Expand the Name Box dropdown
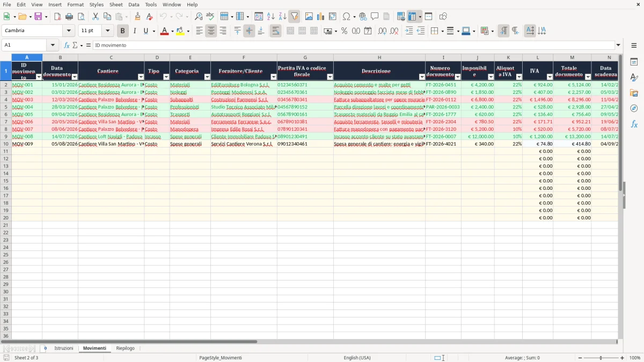This screenshot has height=362, width=644. (53, 45)
